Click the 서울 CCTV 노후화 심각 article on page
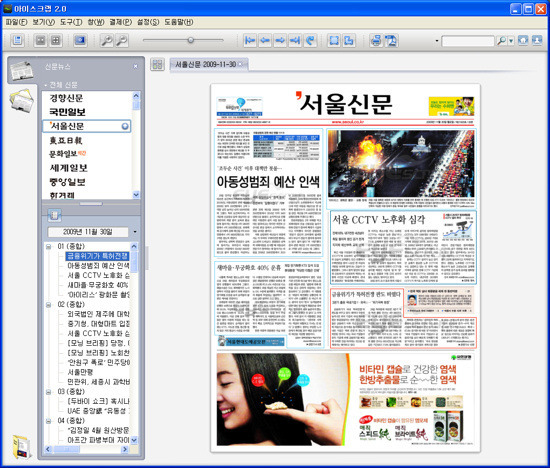The width and height of the screenshot is (550, 468). tap(403, 247)
